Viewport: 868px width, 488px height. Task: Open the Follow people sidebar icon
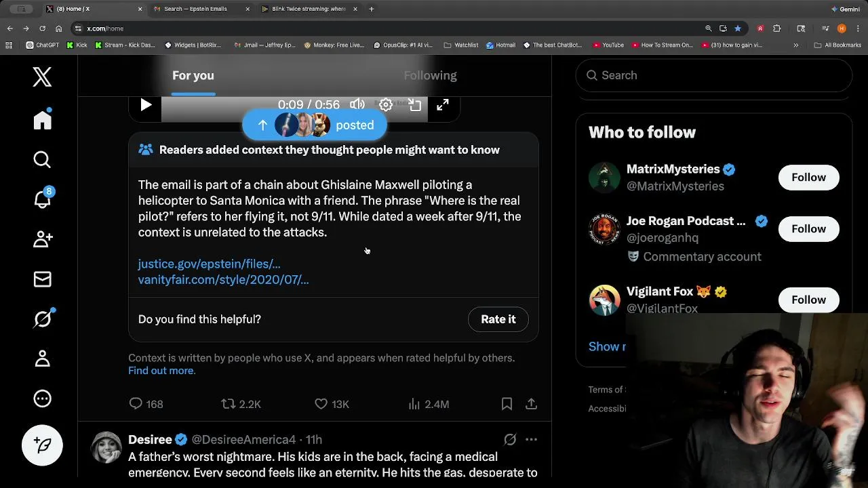click(42, 239)
